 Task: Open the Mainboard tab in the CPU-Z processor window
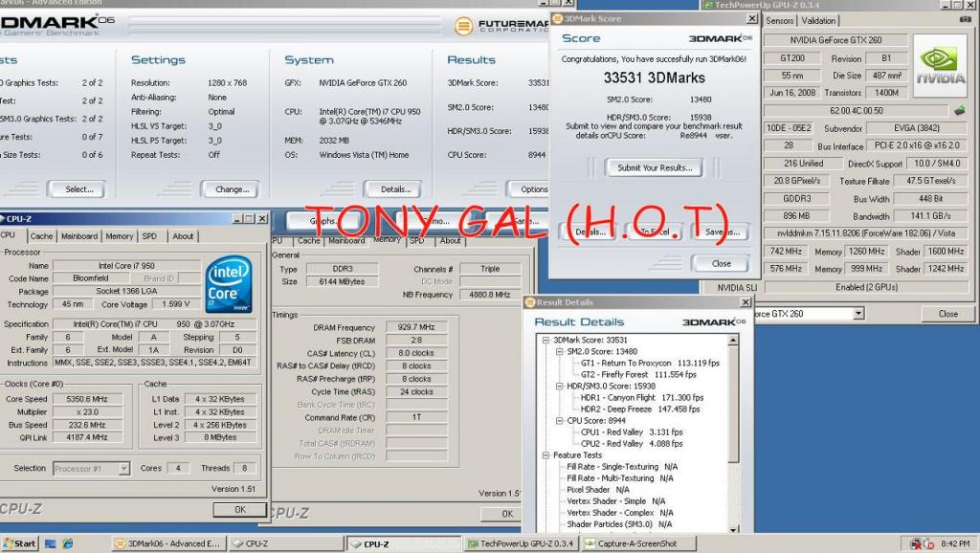click(79, 236)
